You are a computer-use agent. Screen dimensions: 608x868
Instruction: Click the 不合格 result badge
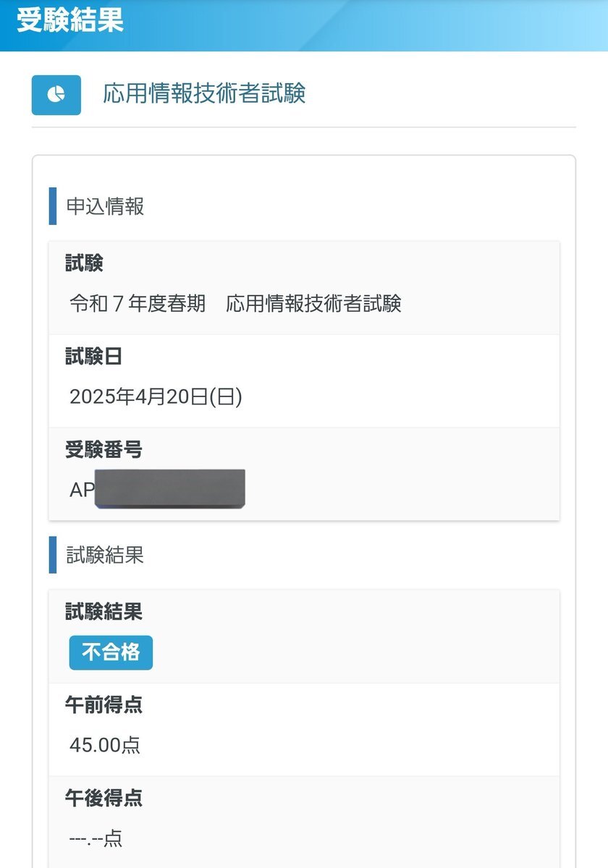coord(111,652)
